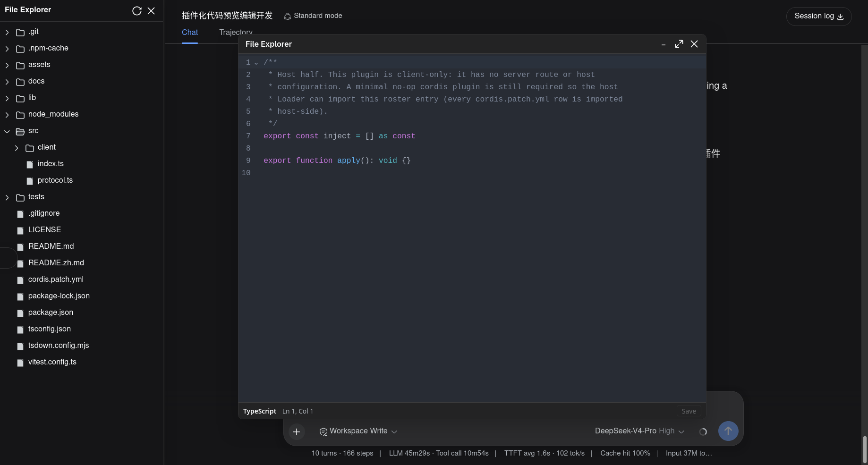Screen dimensions: 868x465
Task: Close the File Explorer sidebar panel
Action: (151, 11)
